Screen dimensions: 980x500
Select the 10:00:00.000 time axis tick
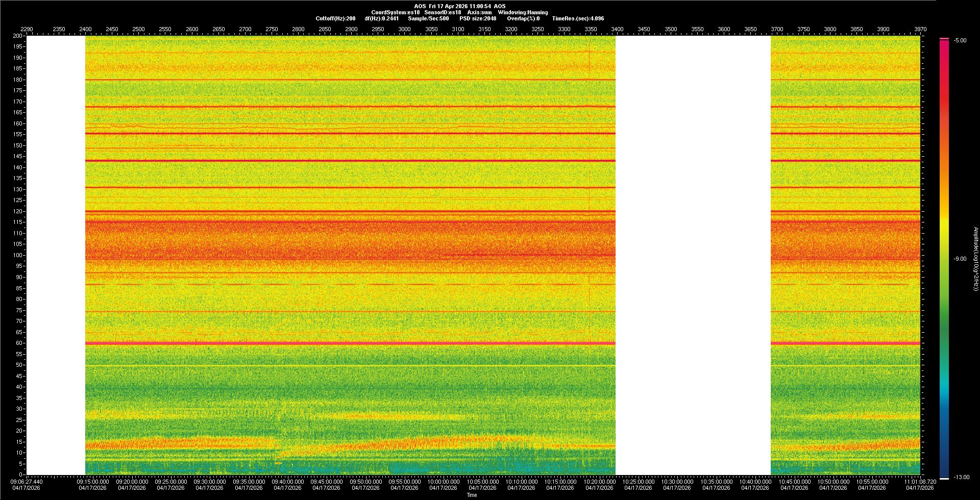[443, 481]
